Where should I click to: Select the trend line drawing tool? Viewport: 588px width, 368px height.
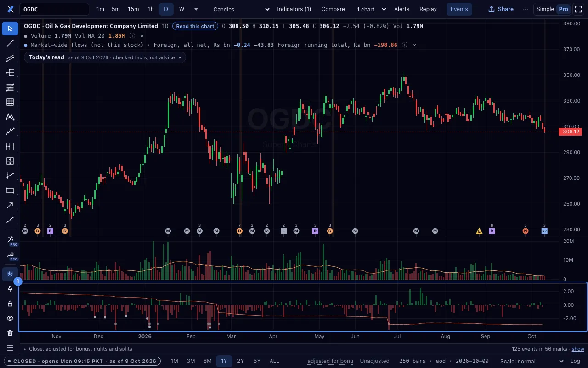[x=10, y=43]
